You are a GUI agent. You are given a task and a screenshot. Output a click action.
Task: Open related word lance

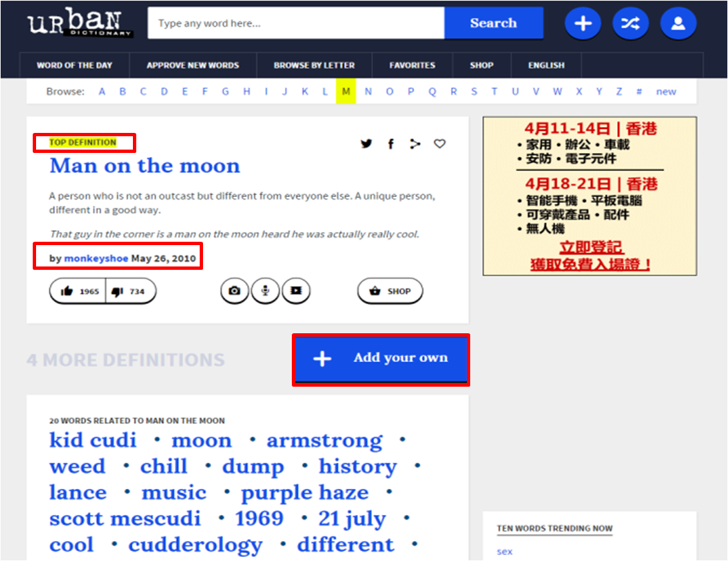click(x=78, y=492)
